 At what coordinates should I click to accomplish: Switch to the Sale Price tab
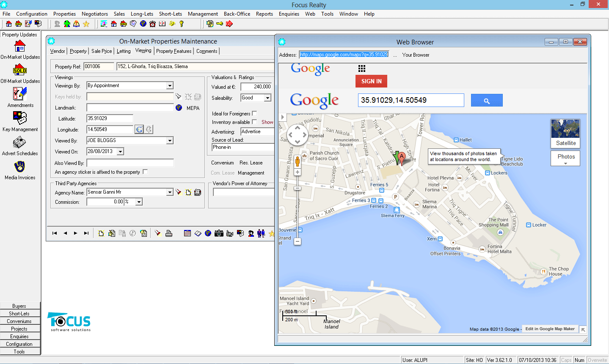pos(102,51)
